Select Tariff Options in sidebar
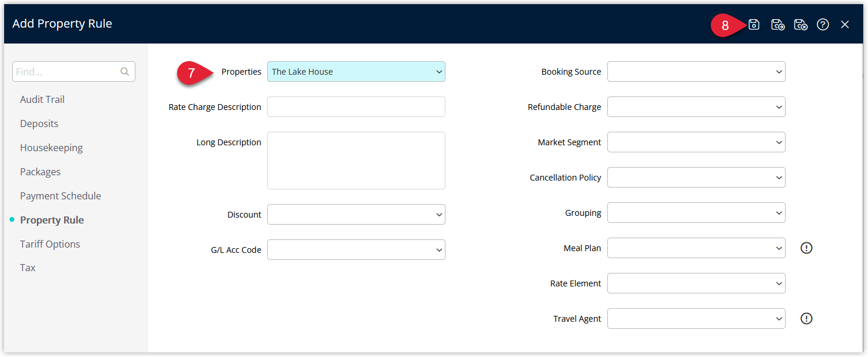This screenshot has height=357, width=868. point(50,244)
